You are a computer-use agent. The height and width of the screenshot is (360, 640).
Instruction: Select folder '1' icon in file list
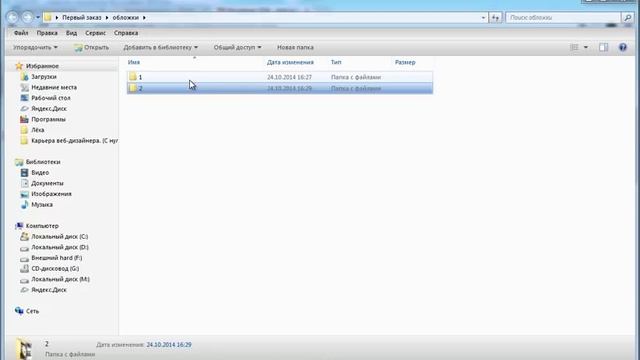click(133, 77)
